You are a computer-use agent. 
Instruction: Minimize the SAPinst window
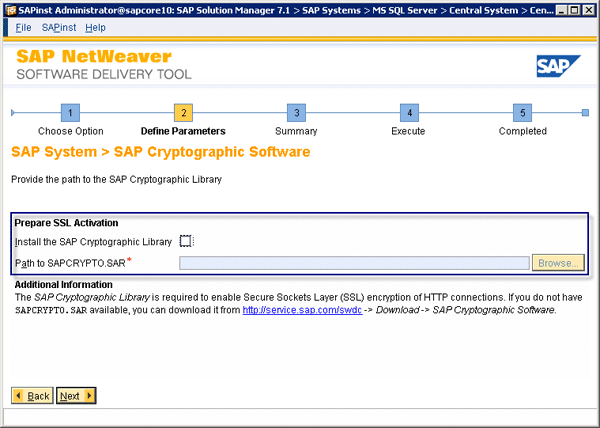coord(561,10)
